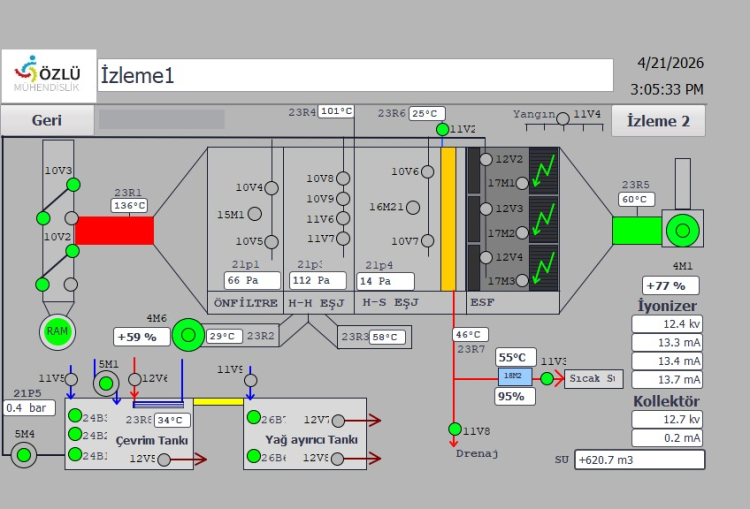Image resolution: width=750 pixels, height=509 pixels.
Task: Click the 18M2 heat exchanger block
Action: click(513, 376)
